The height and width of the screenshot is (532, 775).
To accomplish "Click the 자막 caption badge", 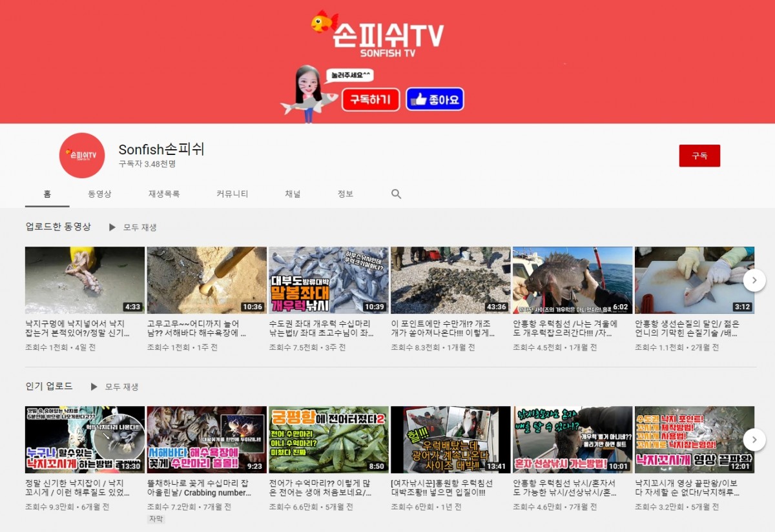I will click(x=156, y=519).
